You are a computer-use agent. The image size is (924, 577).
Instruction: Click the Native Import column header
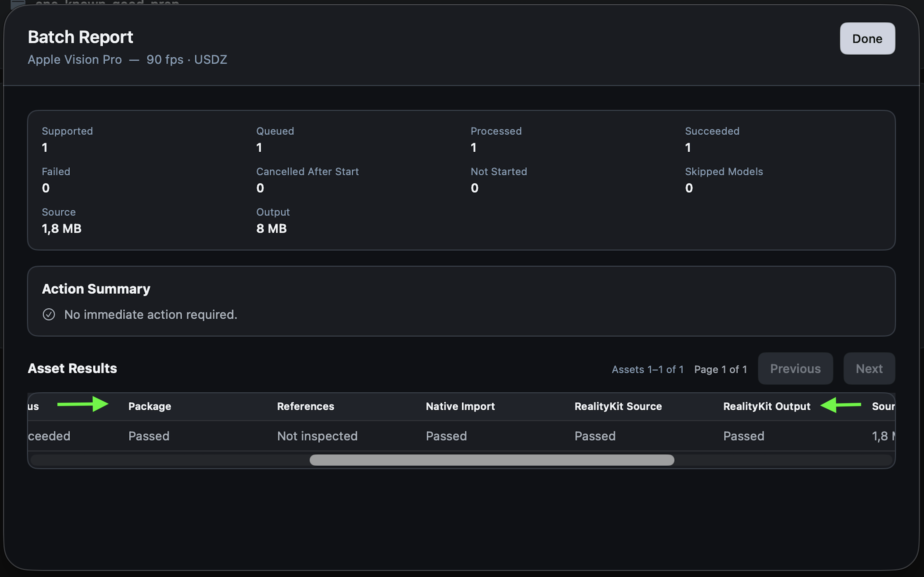click(460, 406)
